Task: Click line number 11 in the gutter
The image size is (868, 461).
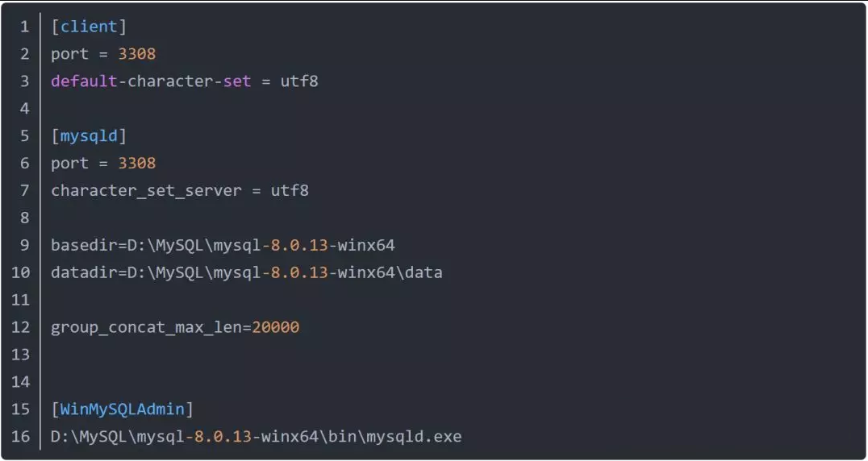Action: [20, 300]
